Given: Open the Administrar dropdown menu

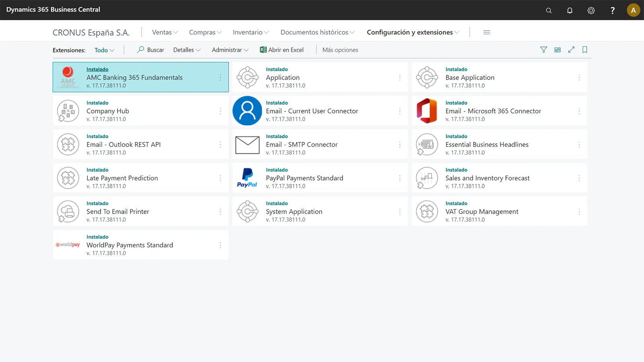Looking at the screenshot, I should click(230, 50).
